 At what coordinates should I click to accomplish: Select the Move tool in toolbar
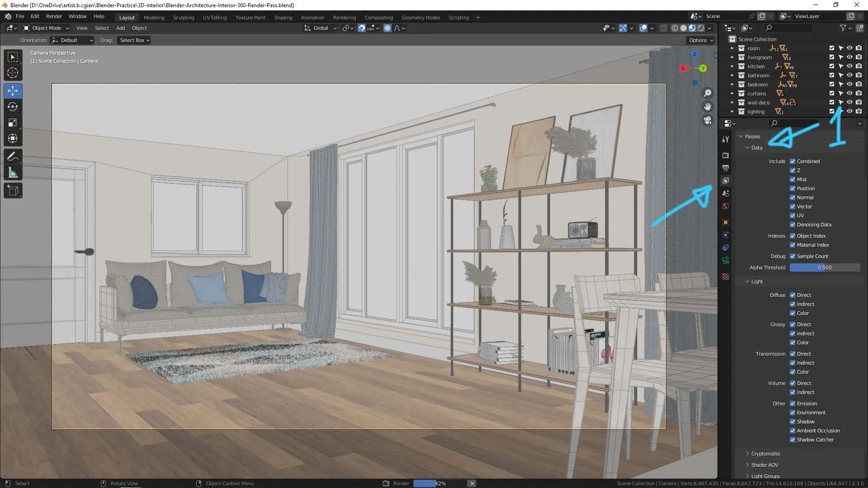13,91
